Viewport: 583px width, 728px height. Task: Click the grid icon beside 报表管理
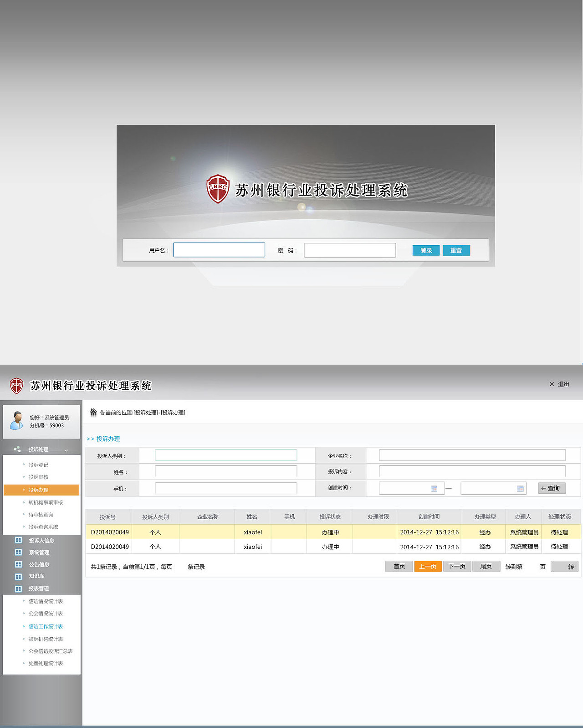pyautogui.click(x=18, y=589)
